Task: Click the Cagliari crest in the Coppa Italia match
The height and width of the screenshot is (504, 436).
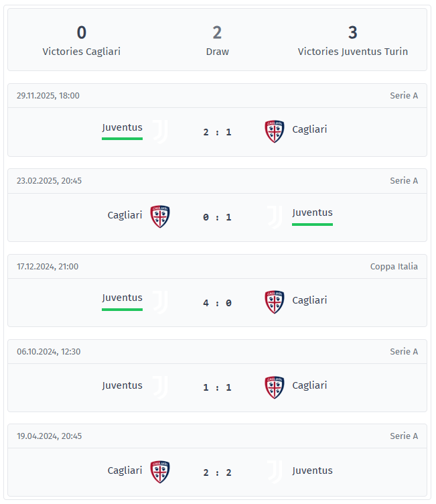Action: tap(275, 302)
